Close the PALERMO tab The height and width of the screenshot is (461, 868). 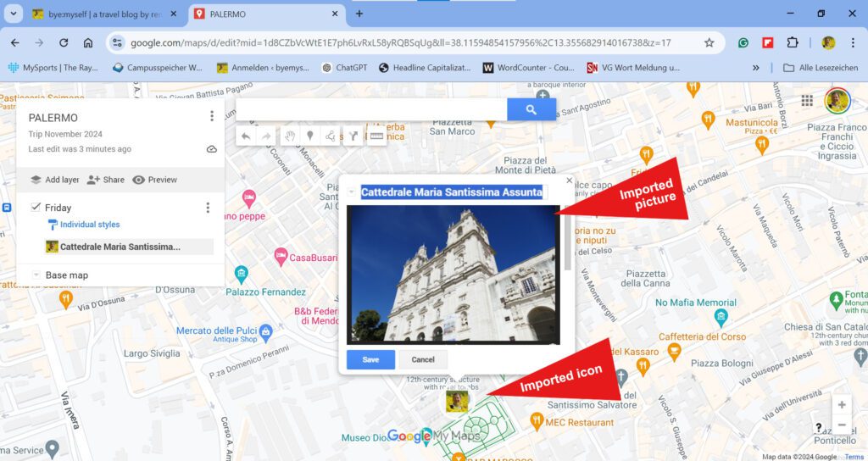click(x=334, y=14)
